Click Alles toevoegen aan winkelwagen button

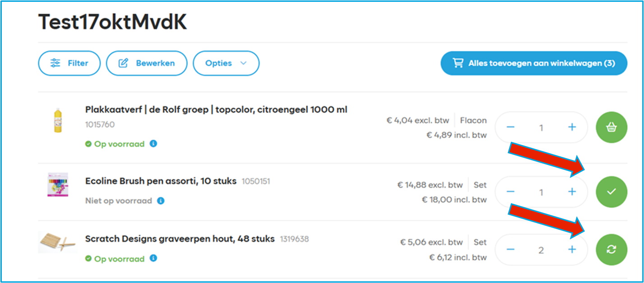point(533,63)
